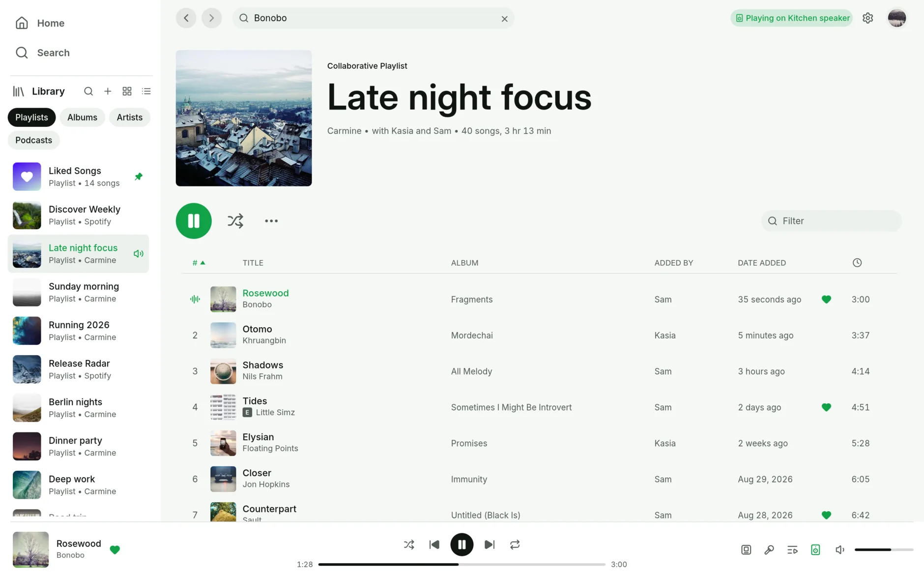924x578 pixels.
Task: Search within the library
Action: (88, 91)
